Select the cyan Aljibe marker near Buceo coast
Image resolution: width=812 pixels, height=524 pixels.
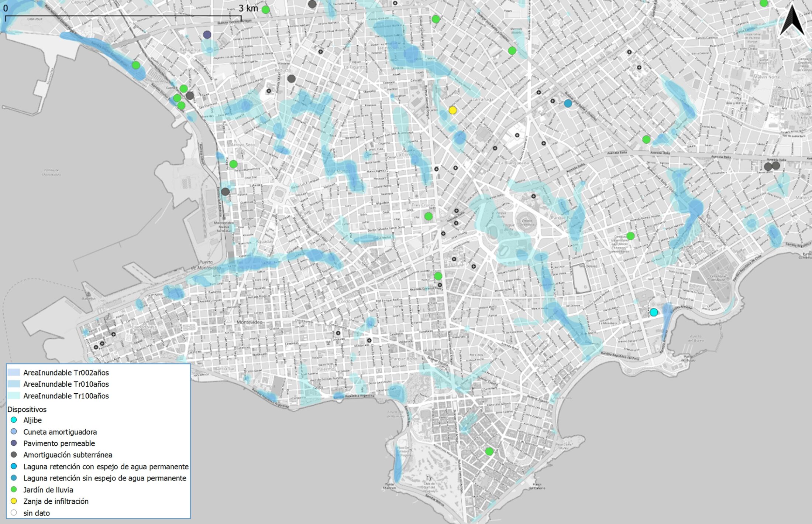(654, 312)
